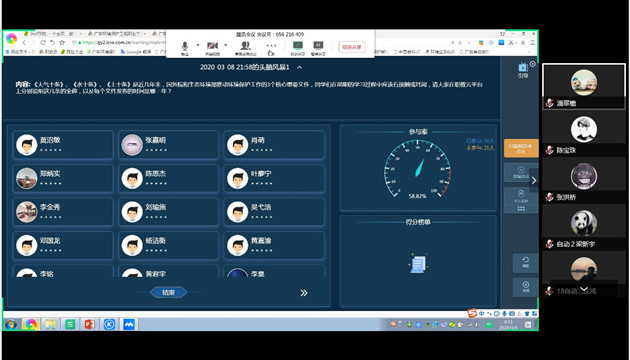The image size is (630, 360).
Task: Expand the sidebar with the right chevron arrow
Action: point(534,181)
